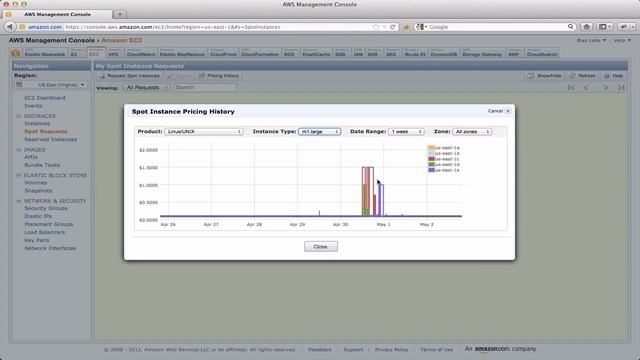
Task: Go to previous page of requests
Action: (x=587, y=87)
